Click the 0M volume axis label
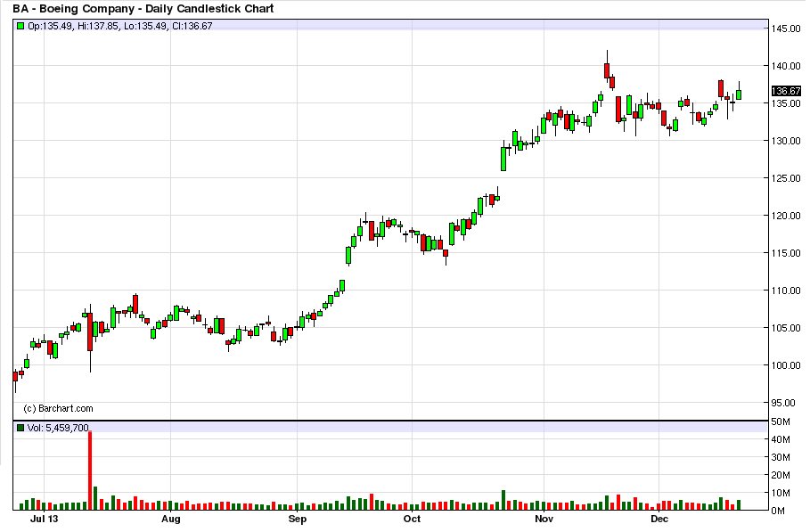 click(x=778, y=511)
